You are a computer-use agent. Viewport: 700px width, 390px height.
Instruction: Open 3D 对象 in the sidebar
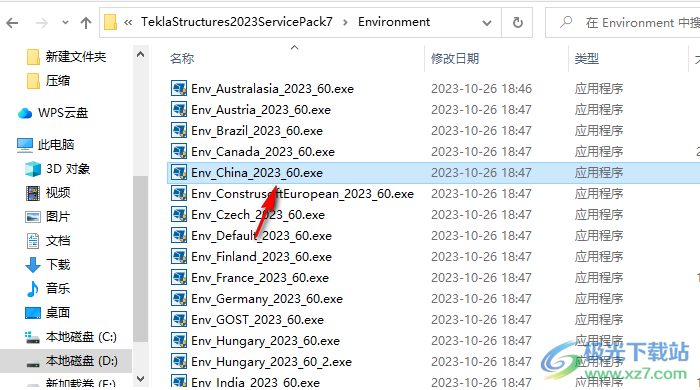point(57,169)
